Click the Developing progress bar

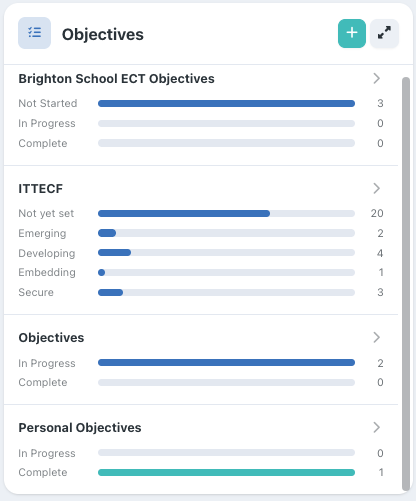pos(226,253)
